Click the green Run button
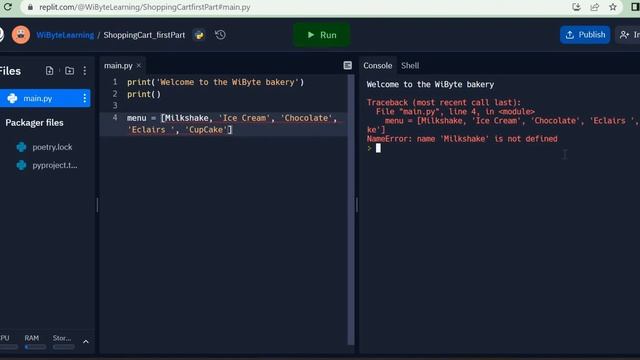640x360 pixels. point(322,35)
